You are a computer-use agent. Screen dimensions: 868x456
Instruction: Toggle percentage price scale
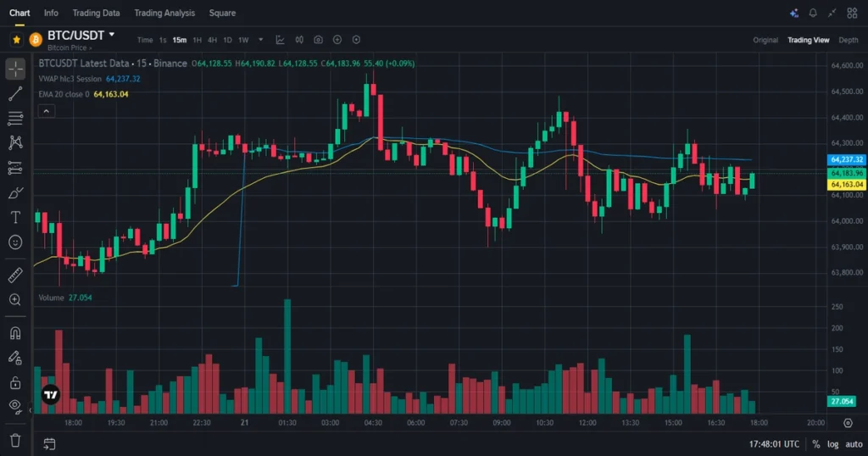pyautogui.click(x=816, y=444)
